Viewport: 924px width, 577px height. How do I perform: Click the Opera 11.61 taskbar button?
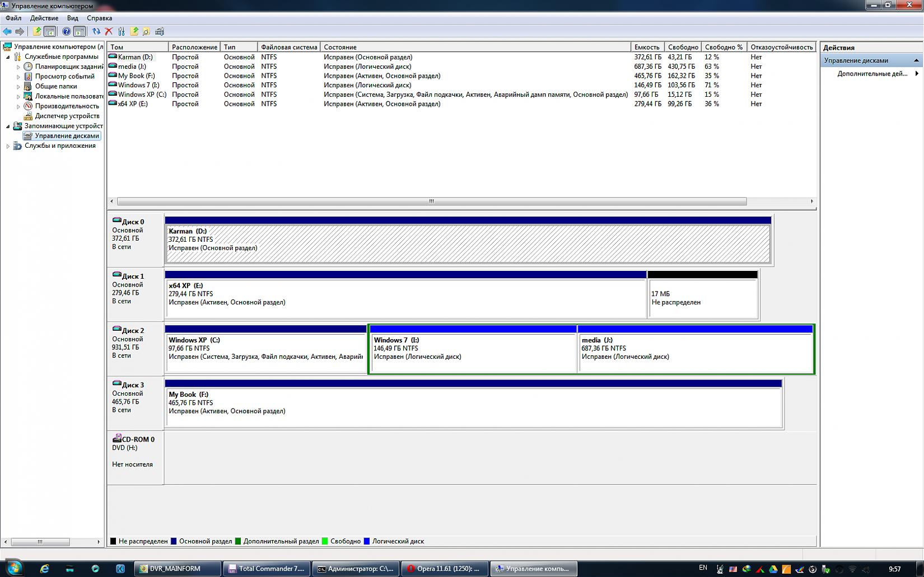[445, 569]
